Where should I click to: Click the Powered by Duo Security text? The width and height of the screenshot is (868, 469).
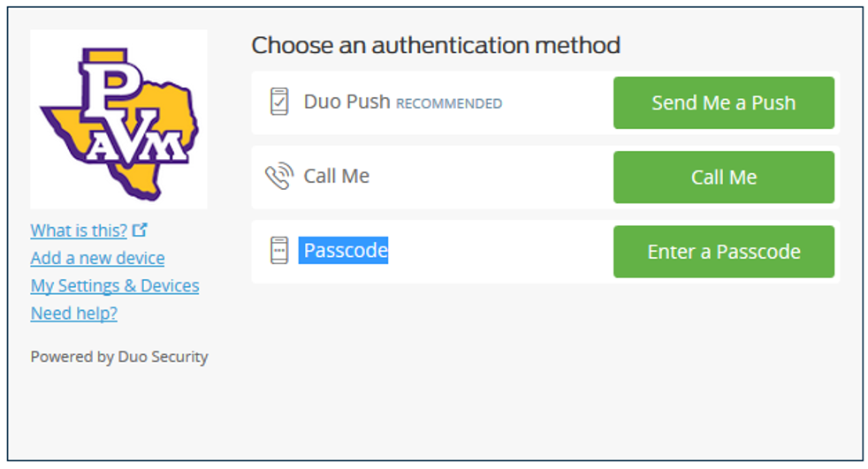coord(119,357)
